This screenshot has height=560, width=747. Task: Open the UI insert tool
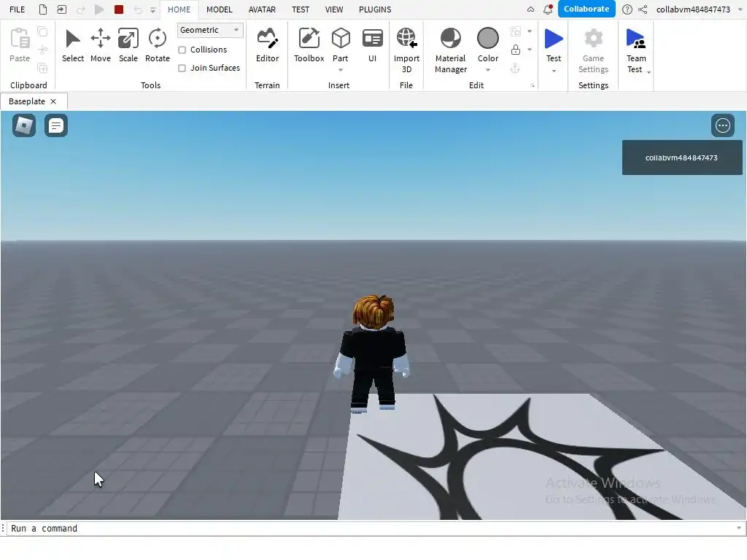point(372,45)
